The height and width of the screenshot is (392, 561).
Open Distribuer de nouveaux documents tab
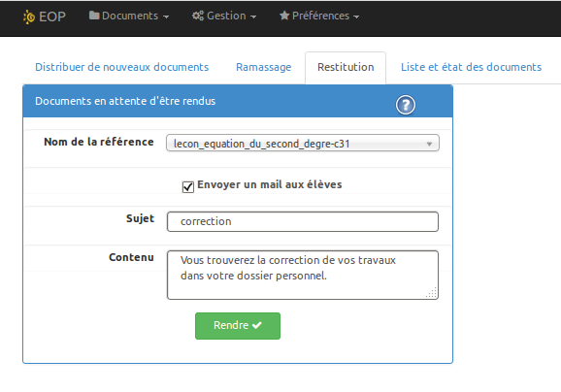click(x=122, y=67)
